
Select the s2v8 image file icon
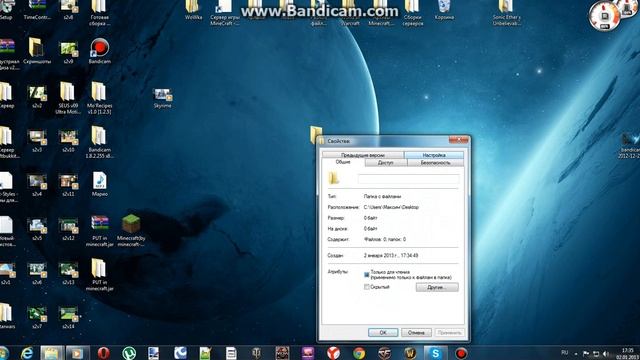[68, 10]
